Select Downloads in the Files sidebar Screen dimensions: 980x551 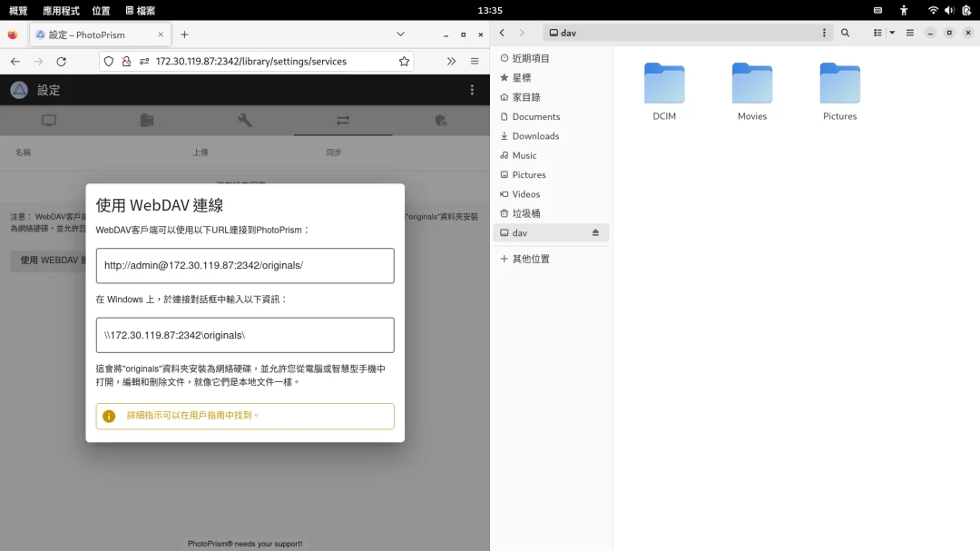(535, 136)
